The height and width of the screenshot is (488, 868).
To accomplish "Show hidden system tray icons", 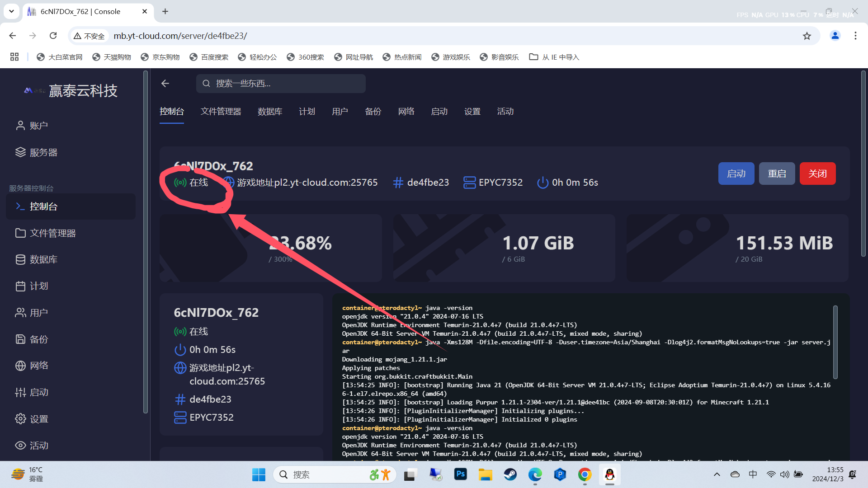I will coord(717,474).
